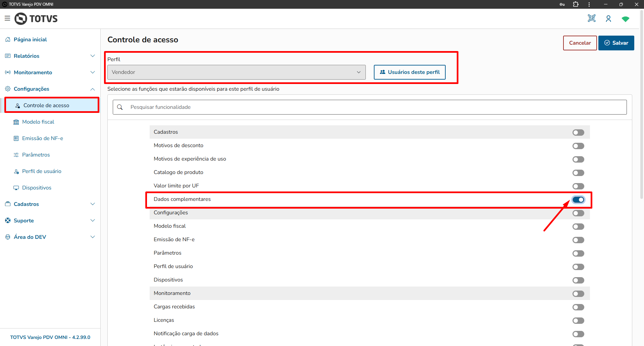The height and width of the screenshot is (346, 644).
Task: Open Emissão de NF-e in the sidebar
Action: [43, 138]
